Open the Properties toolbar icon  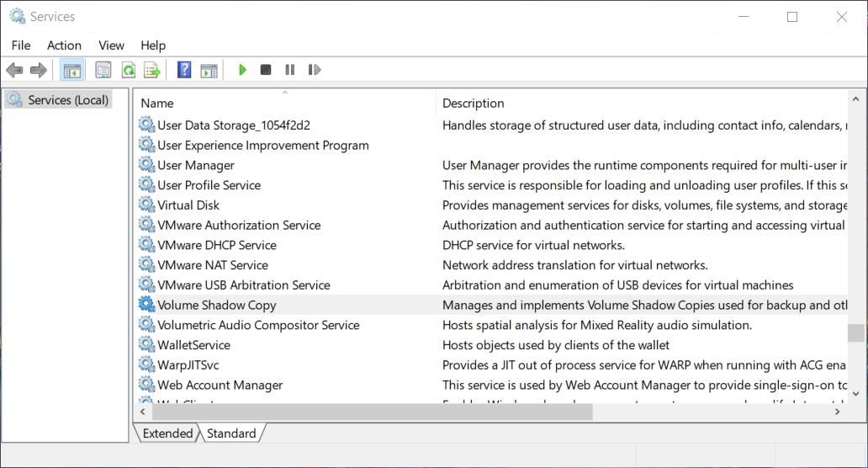(103, 70)
